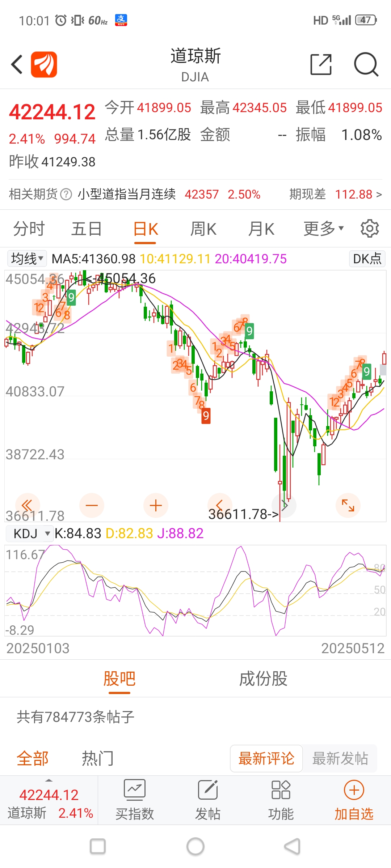Tap the 36611.78 low marker label

coord(243,514)
